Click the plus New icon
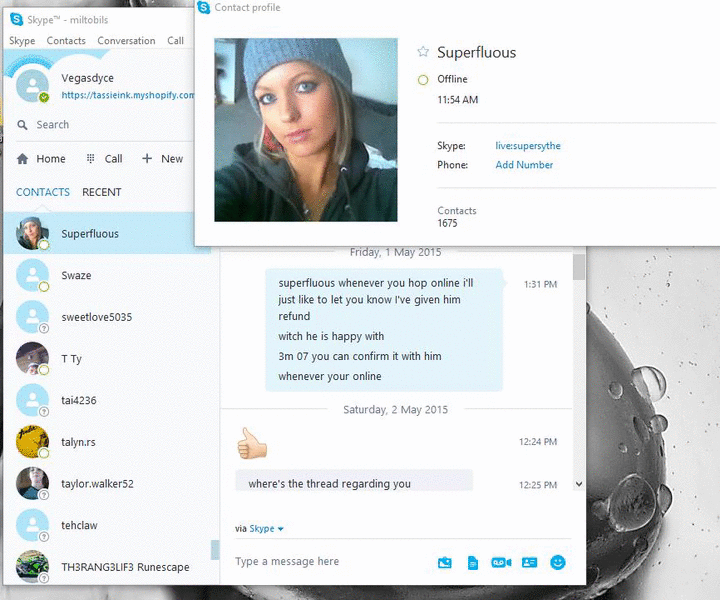The height and width of the screenshot is (600, 720). tap(147, 158)
